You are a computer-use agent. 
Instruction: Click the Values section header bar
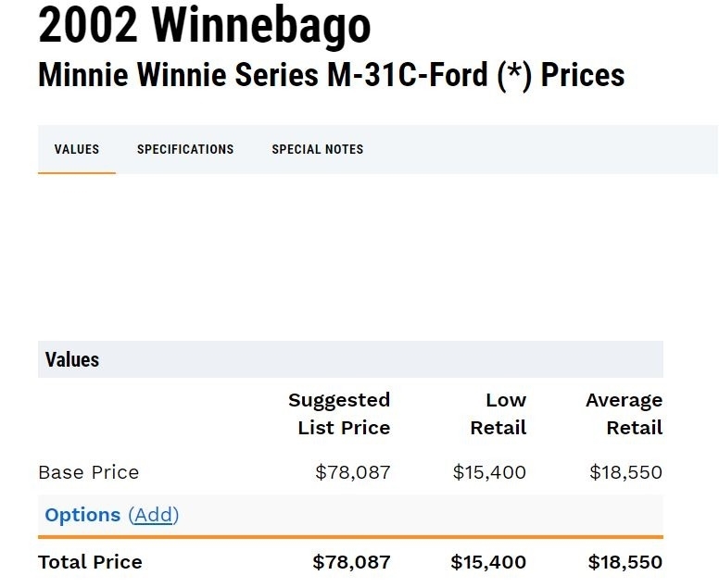(350, 359)
